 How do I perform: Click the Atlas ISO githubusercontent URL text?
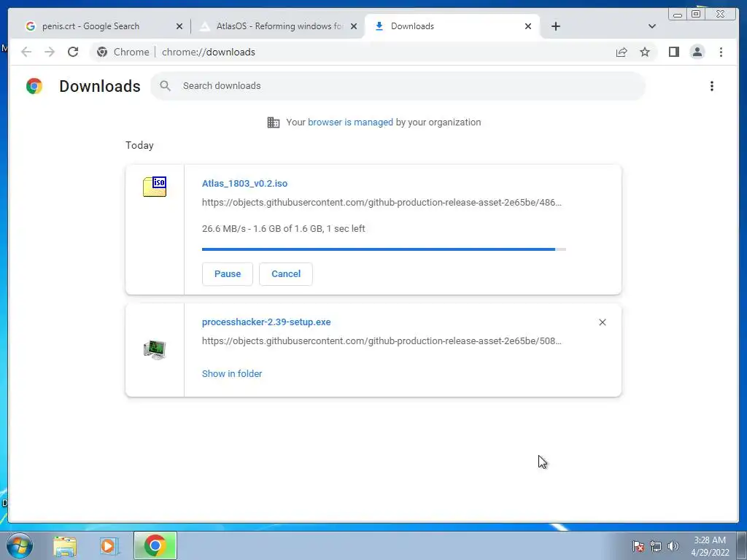(x=382, y=203)
